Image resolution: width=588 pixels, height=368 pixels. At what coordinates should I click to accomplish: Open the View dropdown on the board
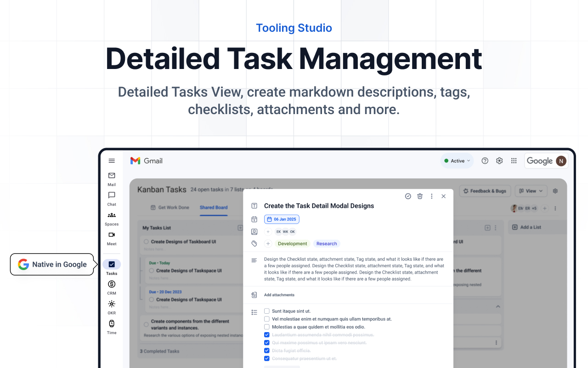pyautogui.click(x=531, y=190)
